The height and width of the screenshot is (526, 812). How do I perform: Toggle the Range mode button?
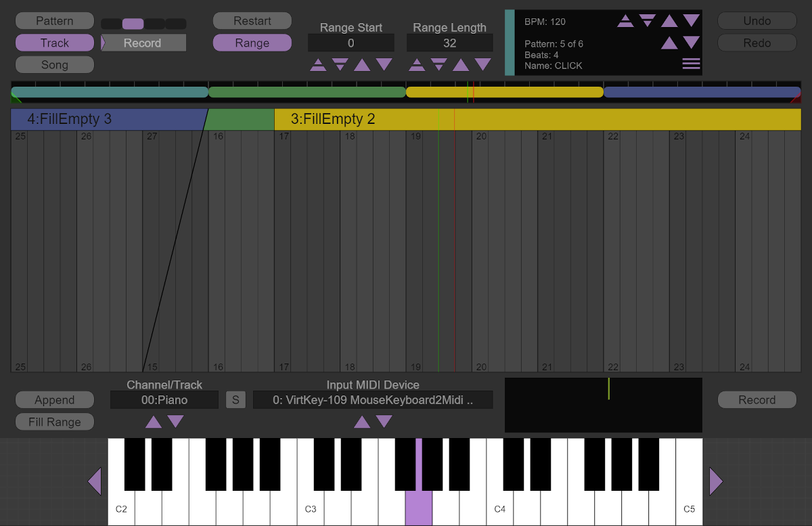[252, 43]
